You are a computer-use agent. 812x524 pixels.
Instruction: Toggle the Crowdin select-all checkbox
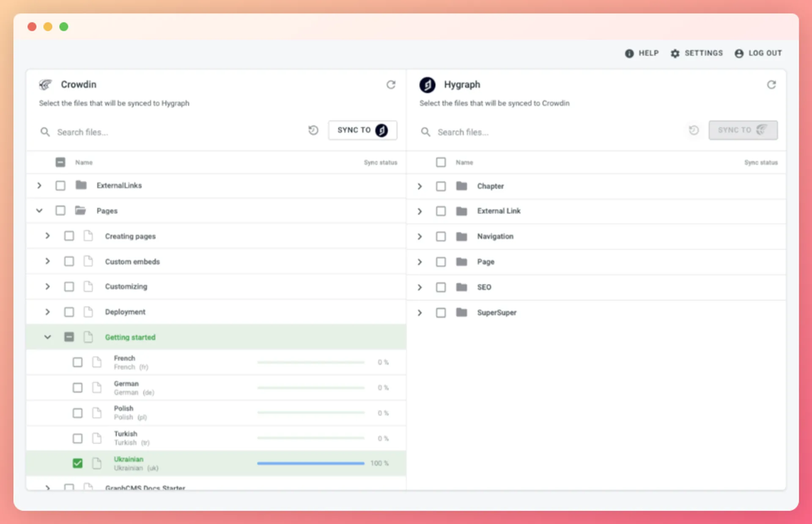point(60,162)
